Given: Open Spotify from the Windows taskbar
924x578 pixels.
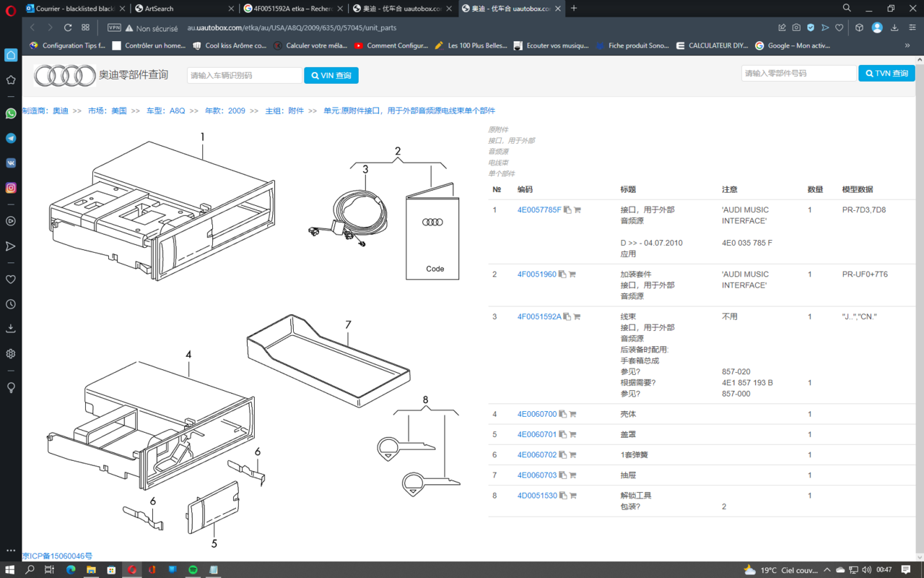Looking at the screenshot, I should tap(193, 570).
